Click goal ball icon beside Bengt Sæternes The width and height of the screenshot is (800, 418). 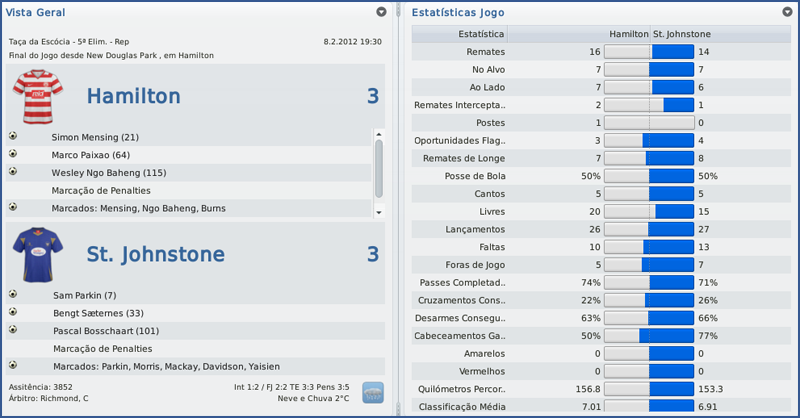pos(13,313)
